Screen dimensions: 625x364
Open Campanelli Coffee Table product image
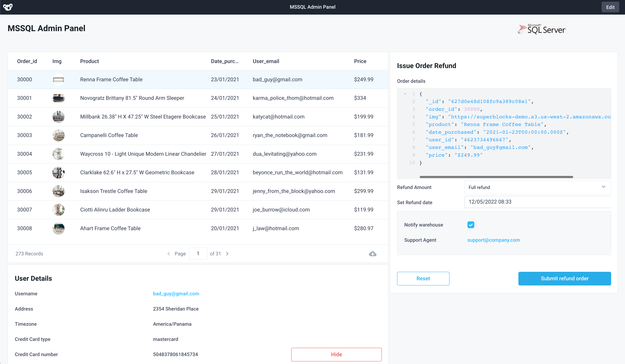click(x=59, y=135)
